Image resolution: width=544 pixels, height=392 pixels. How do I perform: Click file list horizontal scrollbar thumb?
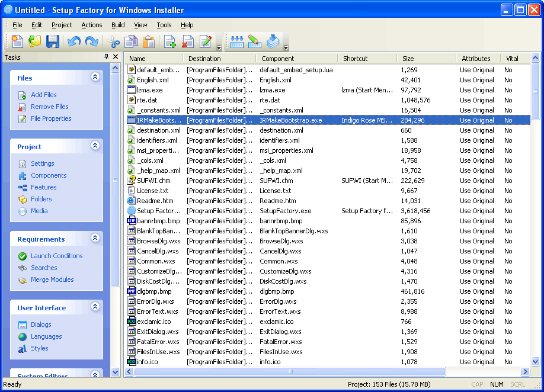click(290, 371)
